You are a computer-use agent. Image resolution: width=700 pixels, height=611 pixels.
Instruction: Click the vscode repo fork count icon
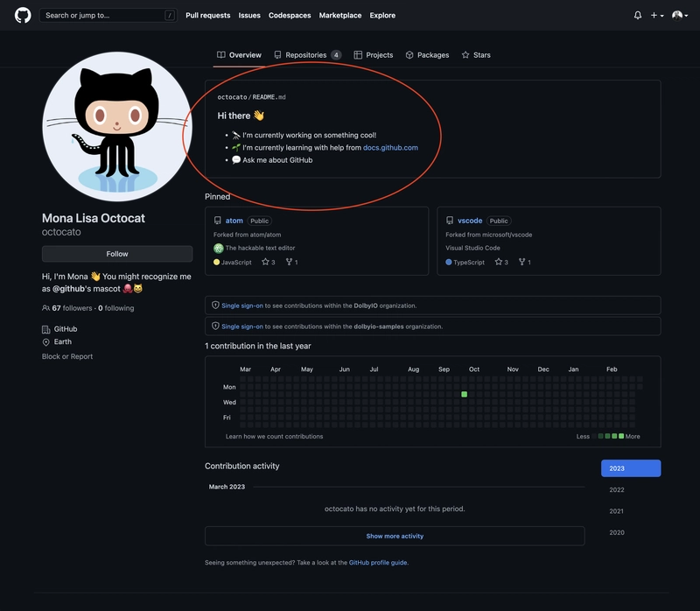(x=521, y=262)
